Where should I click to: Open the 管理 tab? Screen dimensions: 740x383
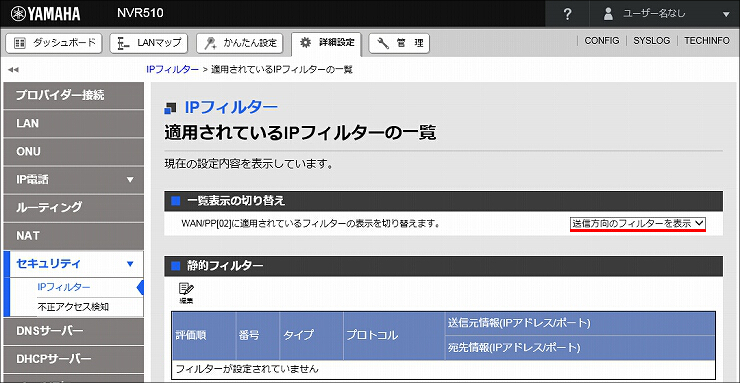pos(399,43)
